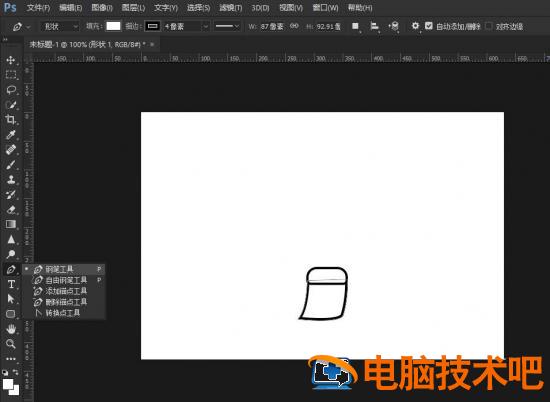The width and height of the screenshot is (550, 402).
Task: Open the 图像(I) menu
Action: click(102, 8)
